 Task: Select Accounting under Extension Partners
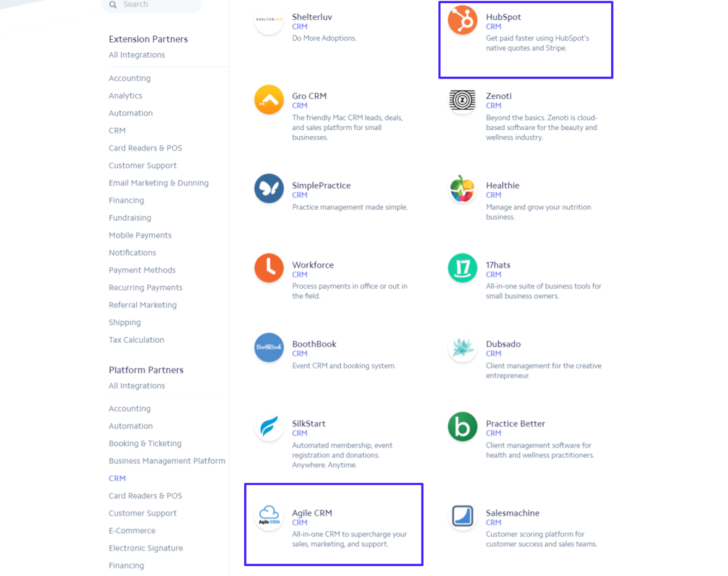tap(130, 78)
